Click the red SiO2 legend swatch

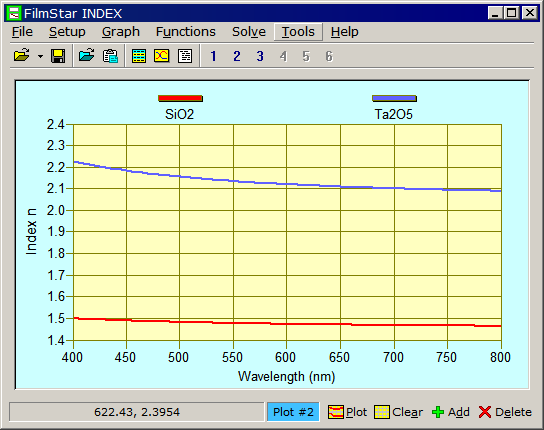(180, 99)
